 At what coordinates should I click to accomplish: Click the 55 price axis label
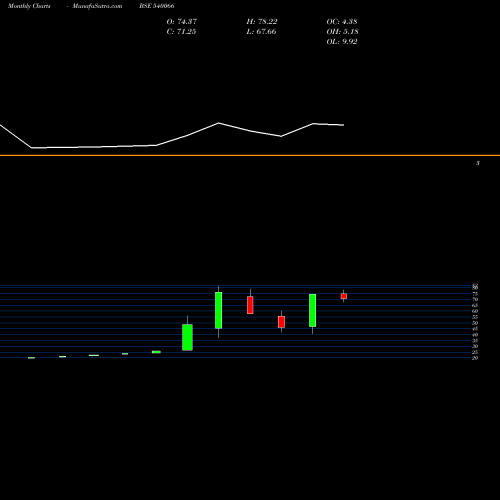pyautogui.click(x=475, y=317)
